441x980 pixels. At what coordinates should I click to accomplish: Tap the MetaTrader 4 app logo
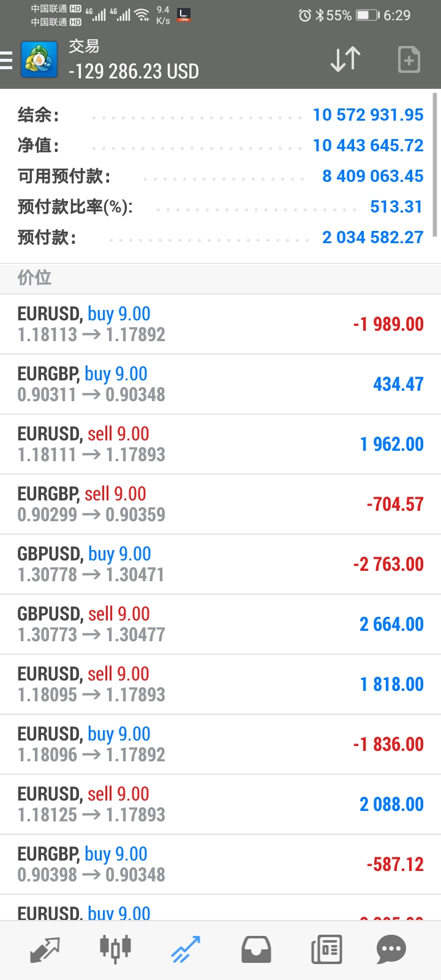(39, 59)
